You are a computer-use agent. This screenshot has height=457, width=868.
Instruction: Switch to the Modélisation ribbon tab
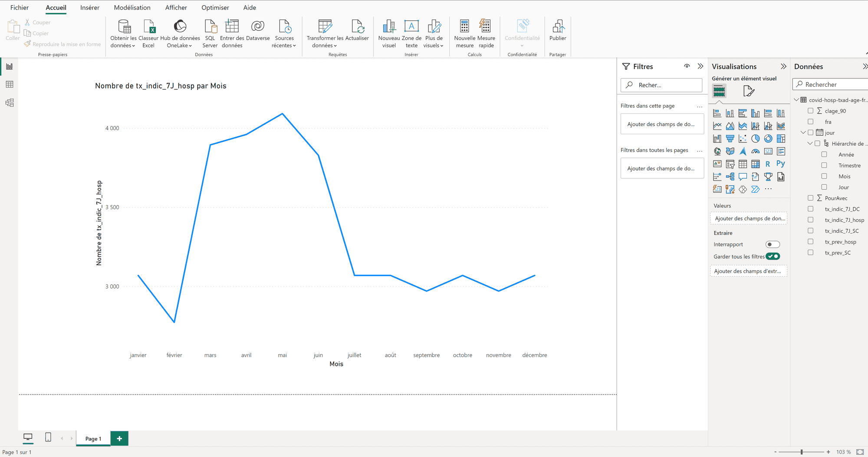click(x=132, y=7)
